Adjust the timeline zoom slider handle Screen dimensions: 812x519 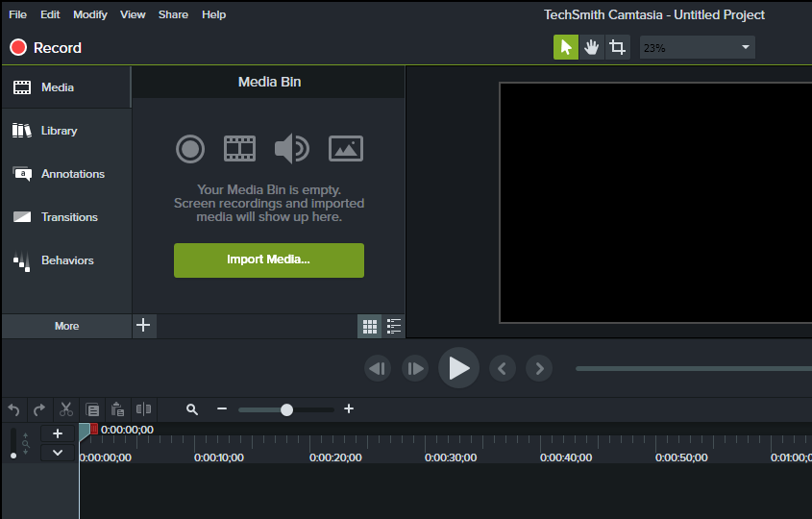(286, 409)
